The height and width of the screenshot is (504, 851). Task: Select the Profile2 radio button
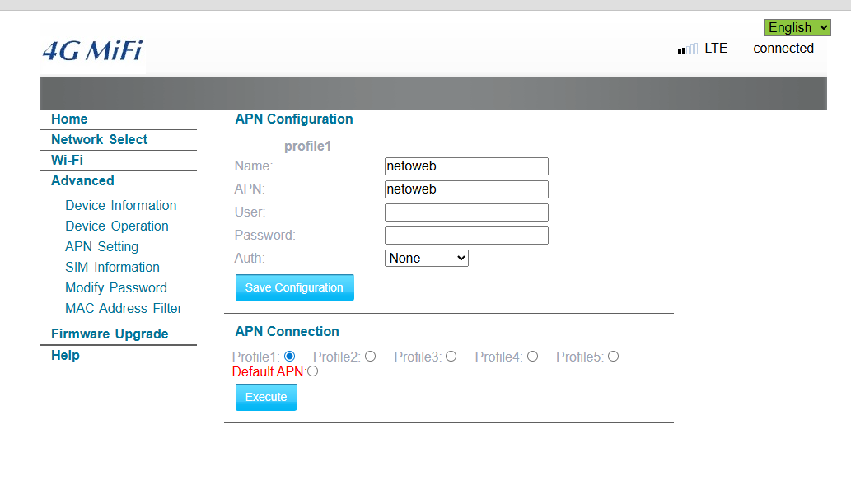pos(370,357)
